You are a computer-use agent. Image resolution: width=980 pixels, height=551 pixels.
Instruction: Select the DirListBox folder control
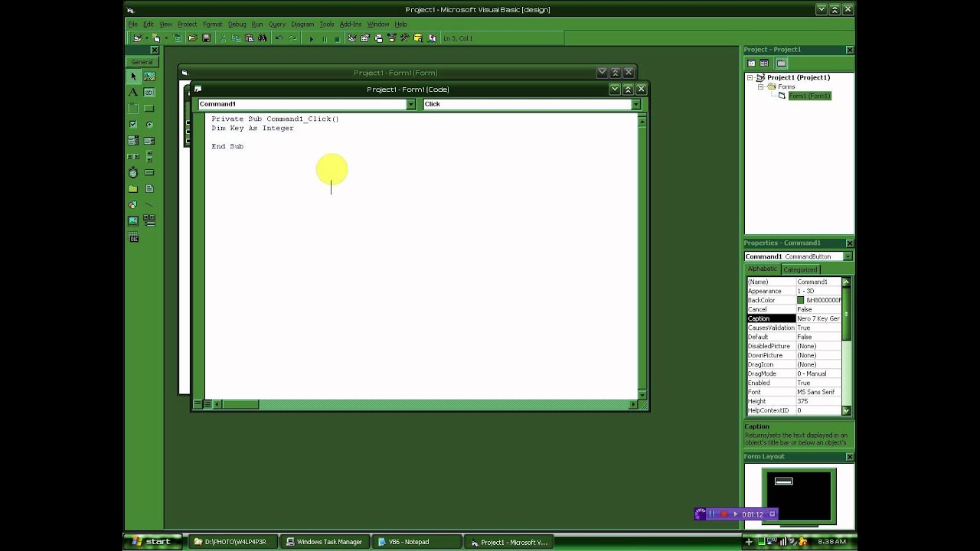click(x=133, y=189)
